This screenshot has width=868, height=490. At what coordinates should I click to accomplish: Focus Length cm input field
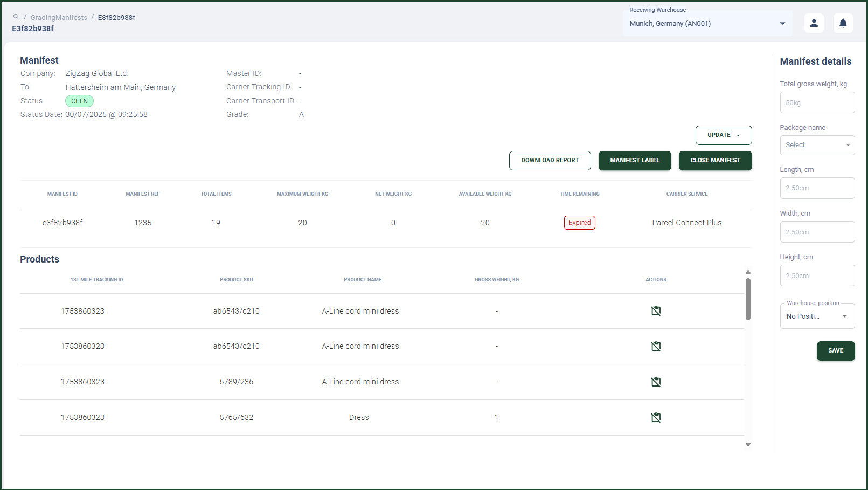817,188
